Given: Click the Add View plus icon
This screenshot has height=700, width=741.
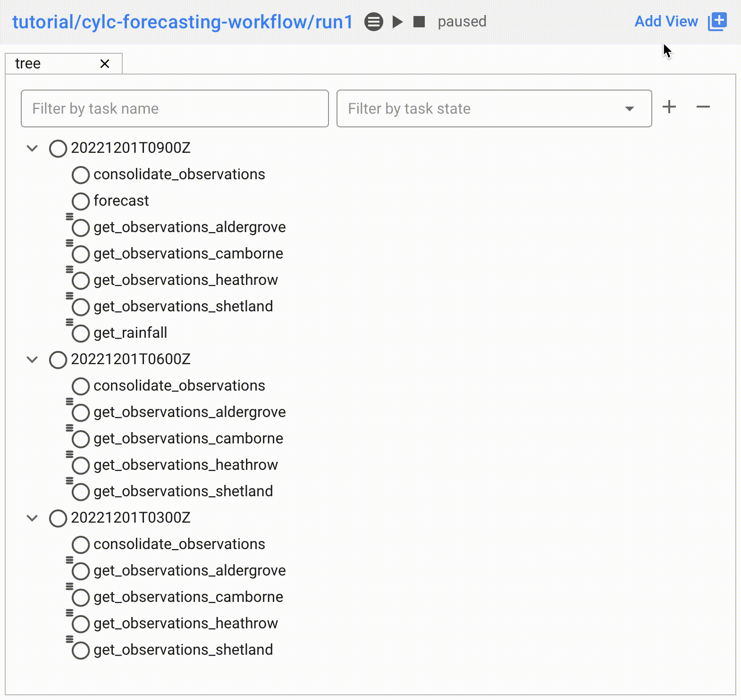Looking at the screenshot, I should pyautogui.click(x=717, y=22).
